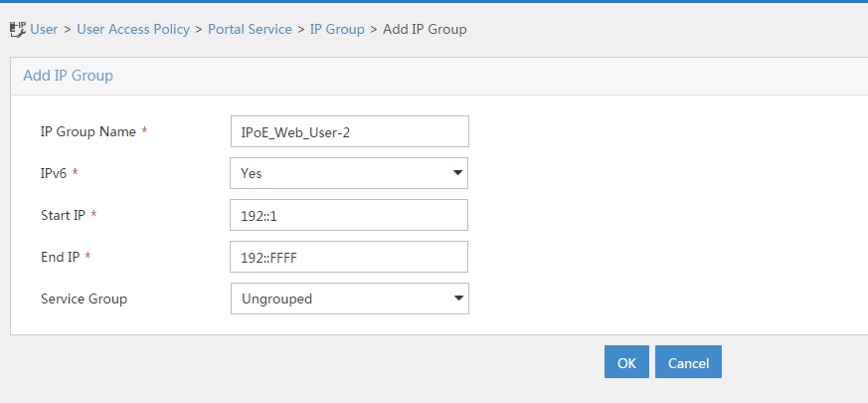868x403 pixels.
Task: Click the Add IP Group breadcrumb text
Action: click(425, 30)
